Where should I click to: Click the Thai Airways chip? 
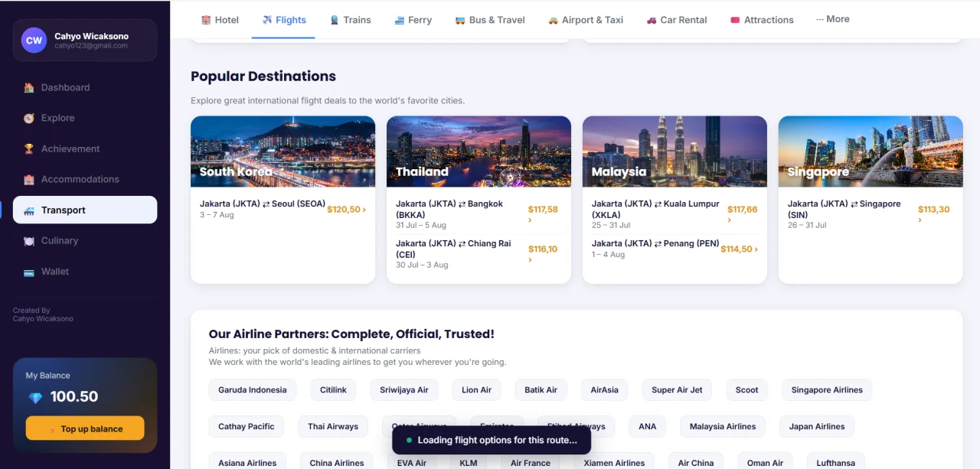pos(333,427)
